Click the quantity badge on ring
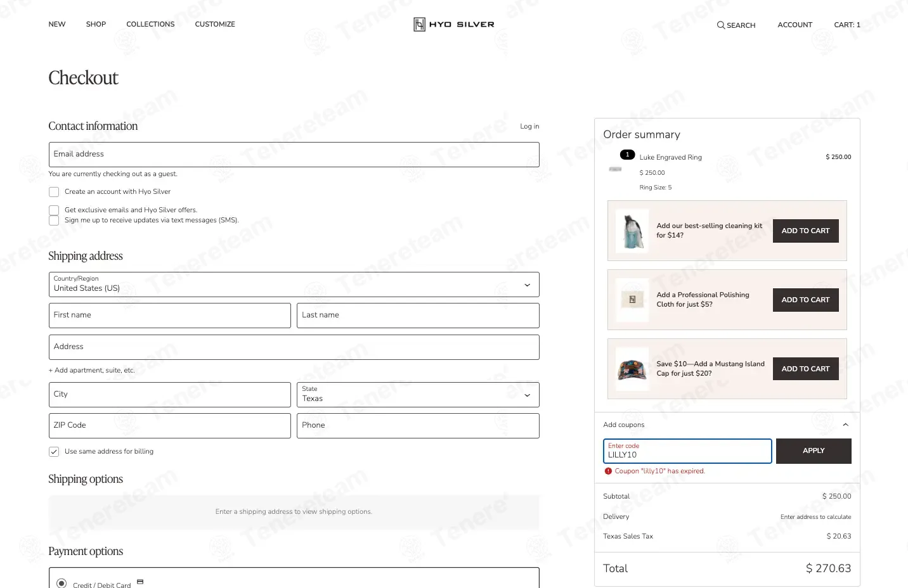Viewport: 908px width, 588px height. [627, 155]
